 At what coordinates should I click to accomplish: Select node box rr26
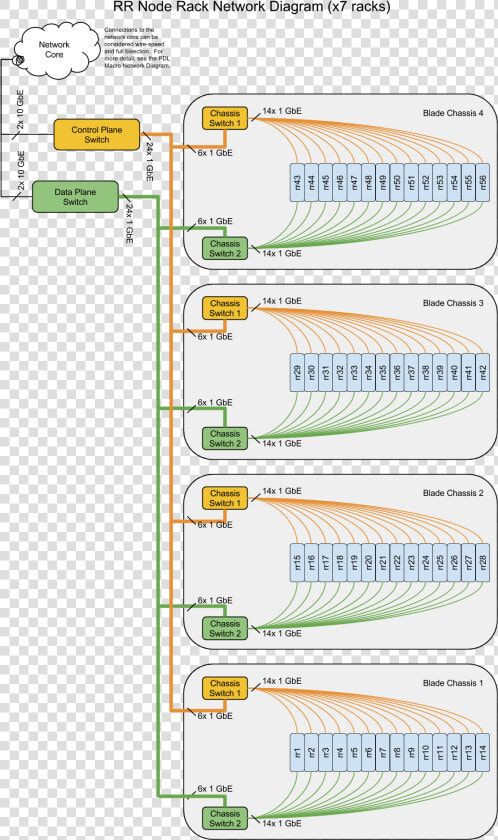click(454, 562)
